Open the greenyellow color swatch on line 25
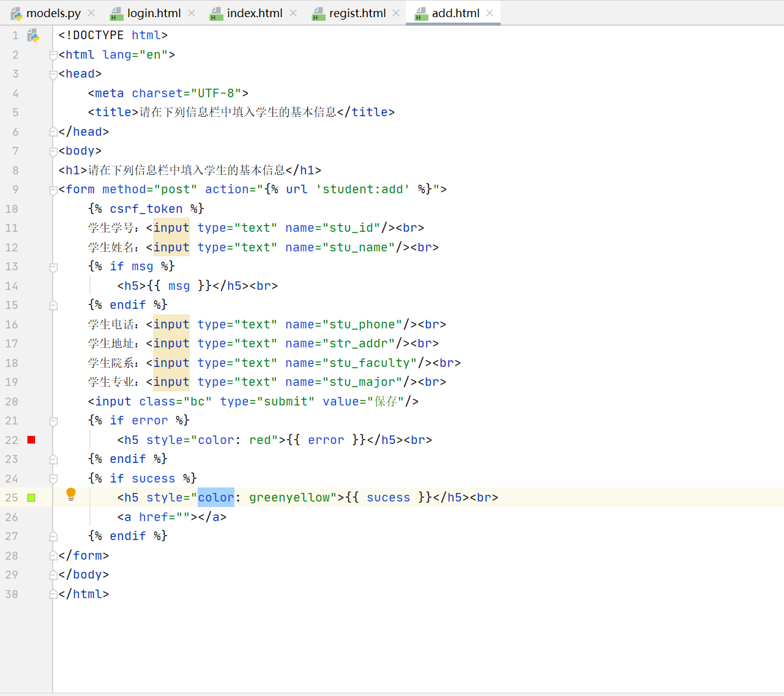Image resolution: width=784 pixels, height=696 pixels. tap(31, 498)
